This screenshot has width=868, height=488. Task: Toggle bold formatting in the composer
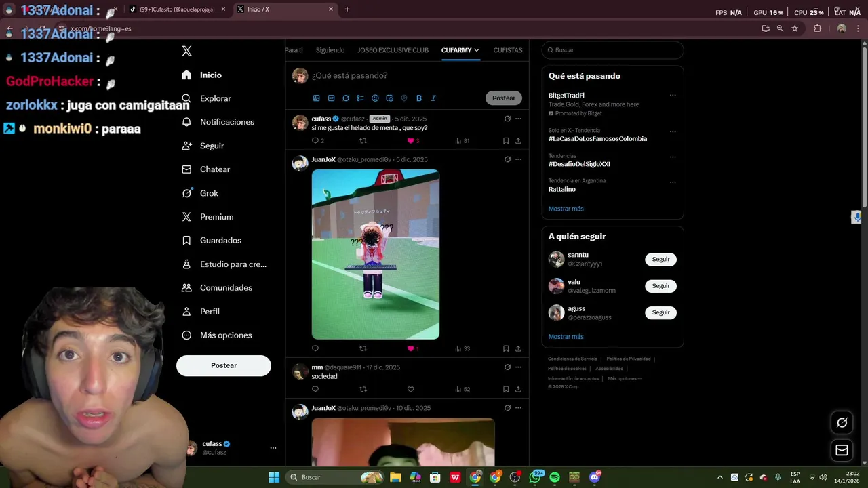point(419,98)
